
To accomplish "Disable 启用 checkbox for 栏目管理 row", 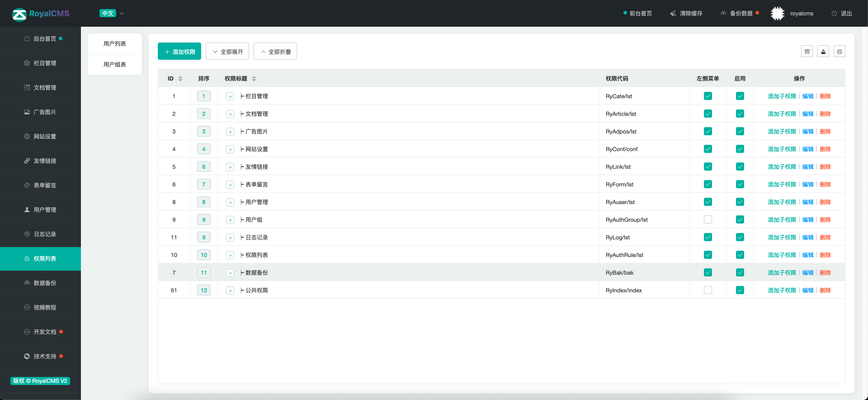I will 740,96.
